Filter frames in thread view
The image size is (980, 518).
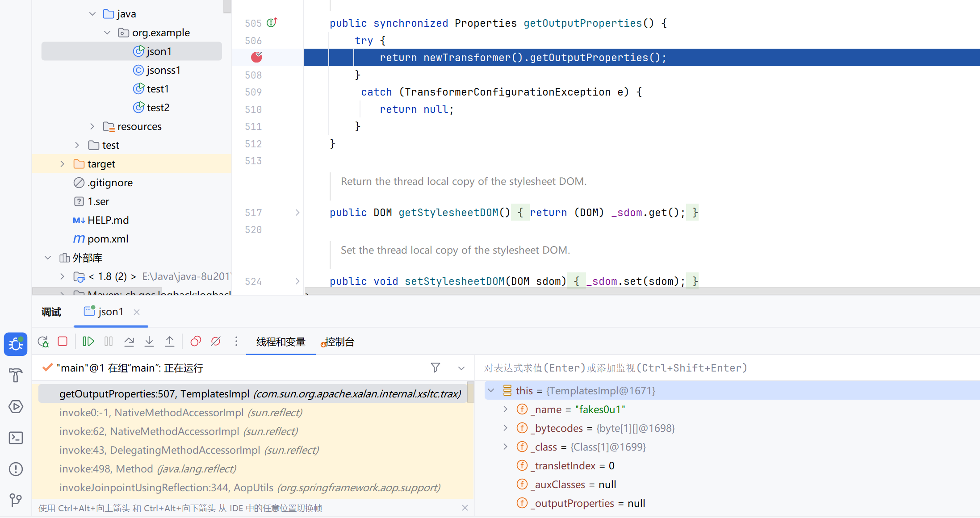pyautogui.click(x=436, y=368)
